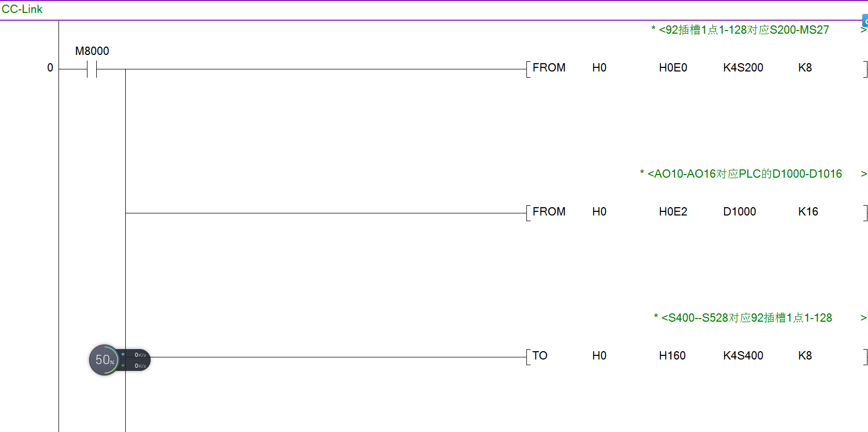Select the AO10-AO16 D1000-D1016 comment
Screen dimensions: 868x432
pos(744,174)
